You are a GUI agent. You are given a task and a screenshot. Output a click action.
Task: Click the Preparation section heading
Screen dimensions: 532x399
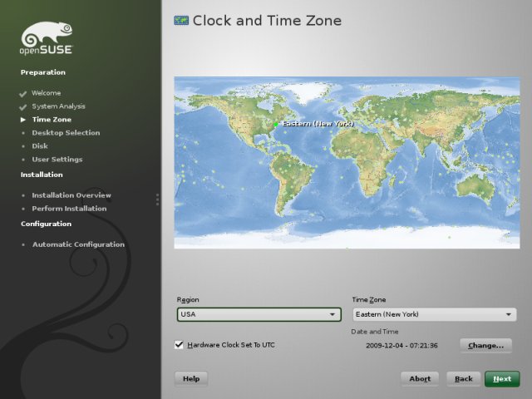point(43,72)
